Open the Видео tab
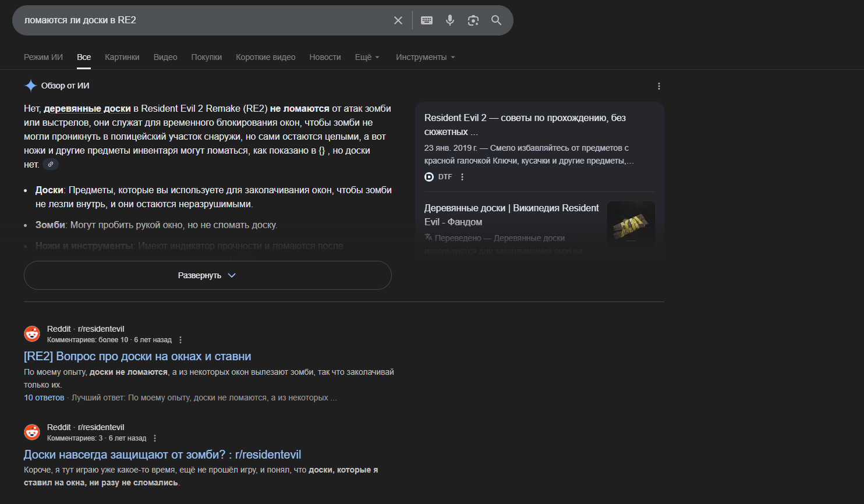This screenshot has height=504, width=864. pyautogui.click(x=165, y=57)
